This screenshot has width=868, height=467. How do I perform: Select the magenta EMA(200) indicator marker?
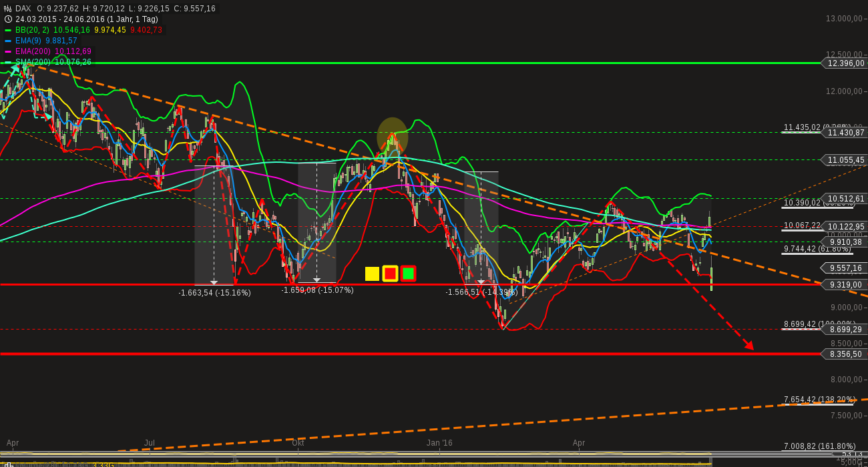pos(7,51)
